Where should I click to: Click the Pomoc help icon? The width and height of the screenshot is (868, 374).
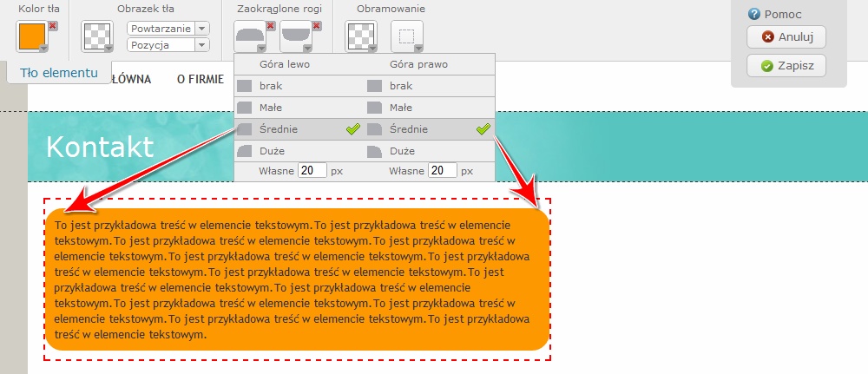[x=753, y=15]
